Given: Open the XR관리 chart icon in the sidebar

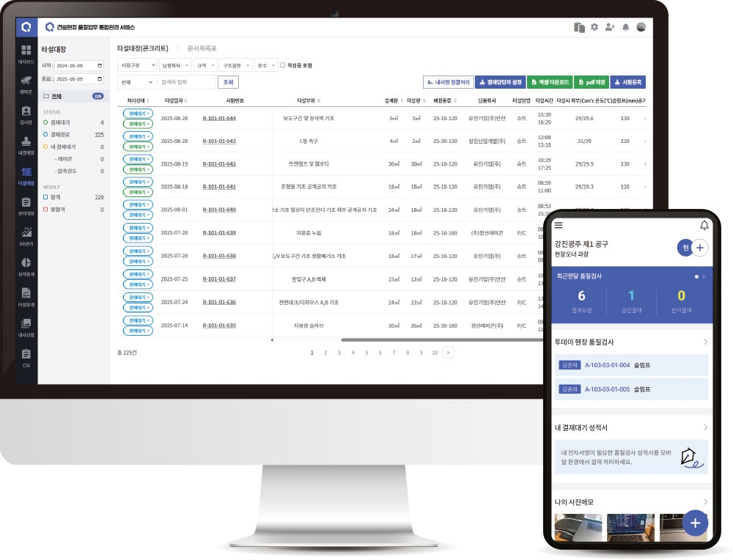Looking at the screenshot, I should point(26,233).
